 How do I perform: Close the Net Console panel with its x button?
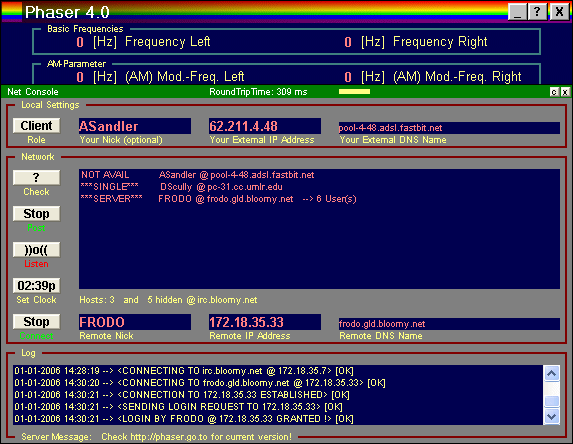[565, 92]
